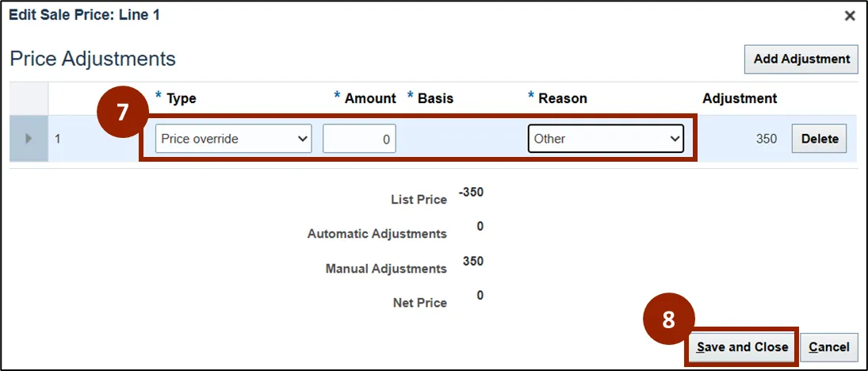Click the step 8 callout badge
Image resolution: width=868 pixels, height=371 pixels.
(x=668, y=319)
